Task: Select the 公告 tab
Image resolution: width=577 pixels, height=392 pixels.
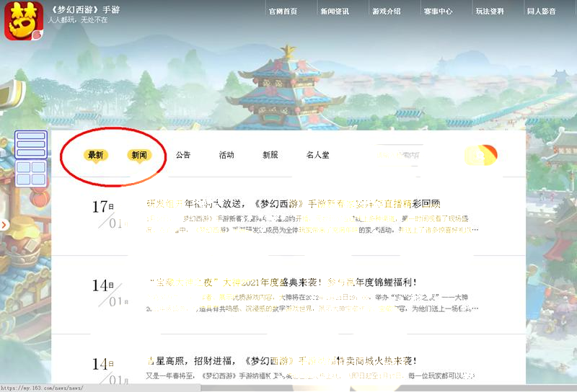Action: pos(183,155)
